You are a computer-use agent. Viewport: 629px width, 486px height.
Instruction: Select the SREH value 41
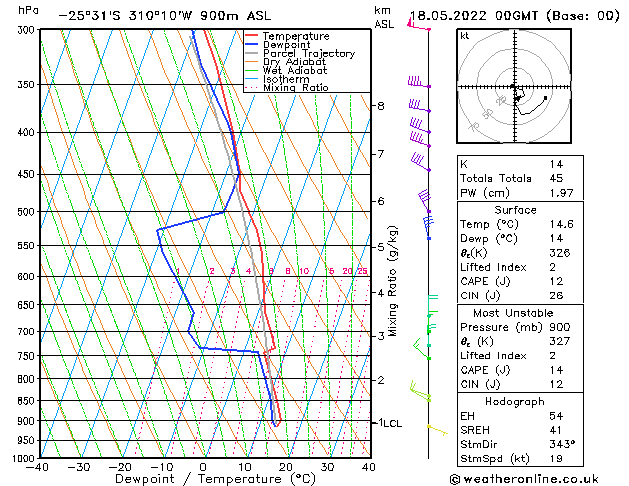tap(555, 430)
